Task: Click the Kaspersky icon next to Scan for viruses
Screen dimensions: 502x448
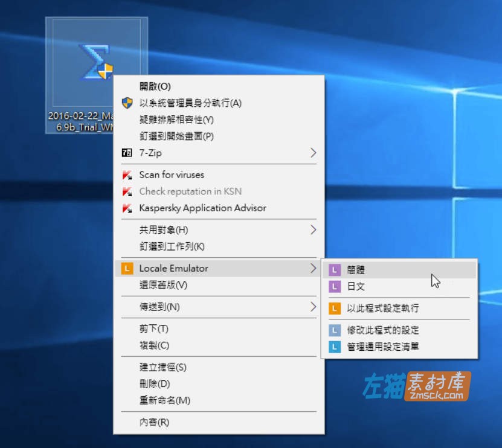Action: click(127, 174)
